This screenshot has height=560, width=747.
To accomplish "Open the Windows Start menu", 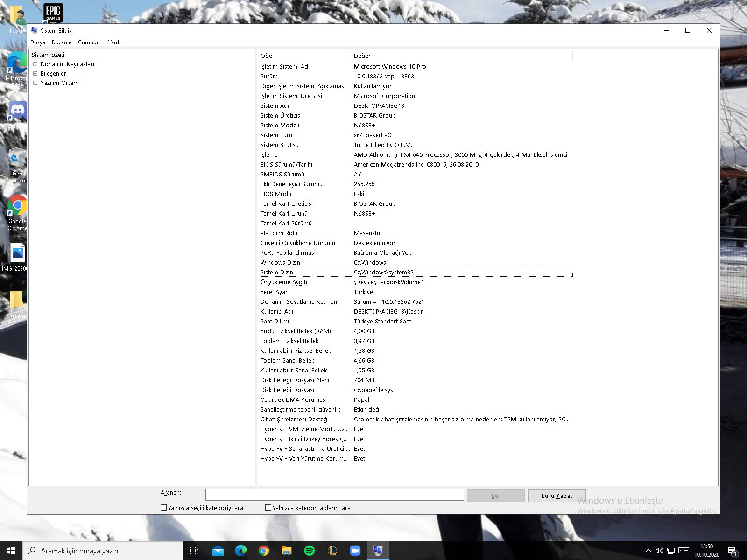I will [x=11, y=551].
